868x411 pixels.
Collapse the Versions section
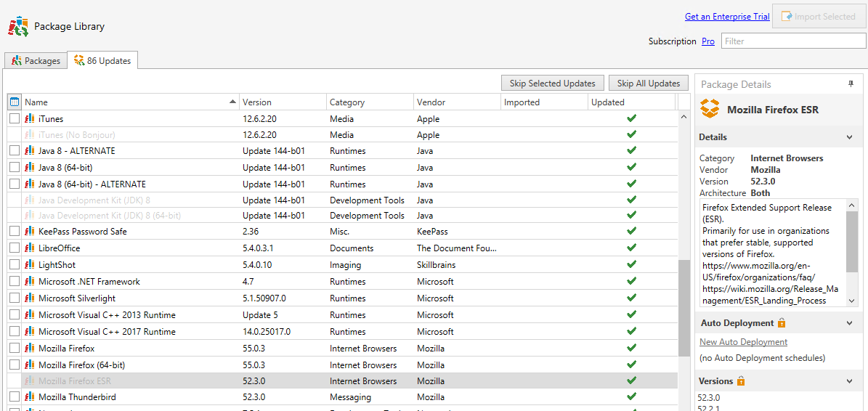tap(849, 381)
